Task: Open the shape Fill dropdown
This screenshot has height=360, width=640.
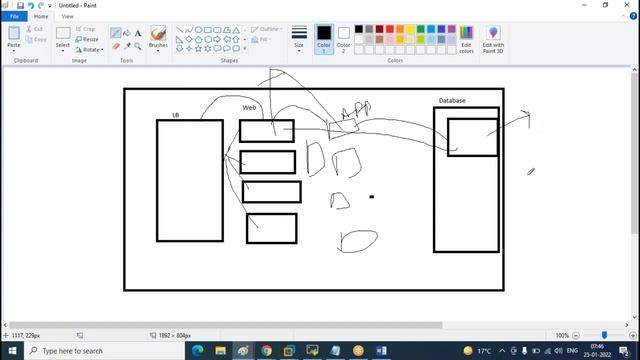Action: [261, 40]
